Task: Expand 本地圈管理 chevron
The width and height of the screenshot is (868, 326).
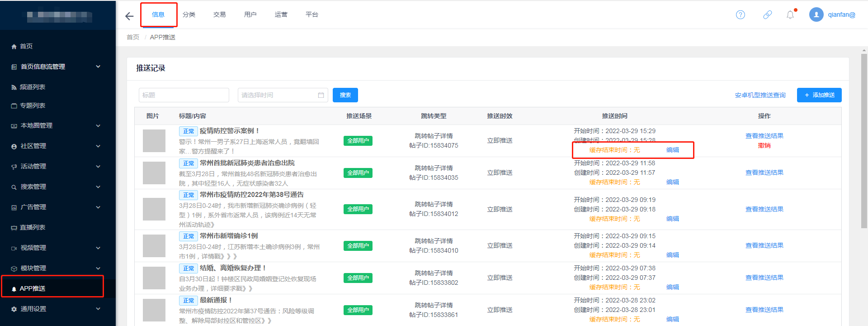Action: pos(98,125)
